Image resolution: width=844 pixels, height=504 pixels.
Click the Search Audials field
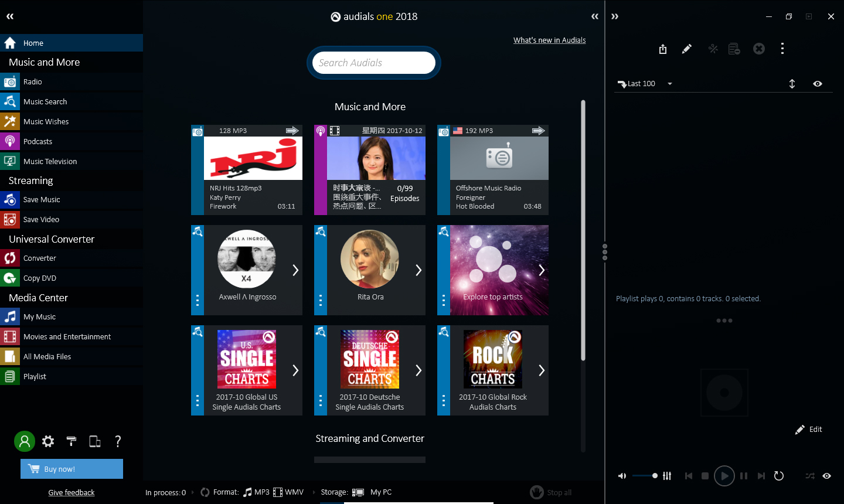click(374, 63)
